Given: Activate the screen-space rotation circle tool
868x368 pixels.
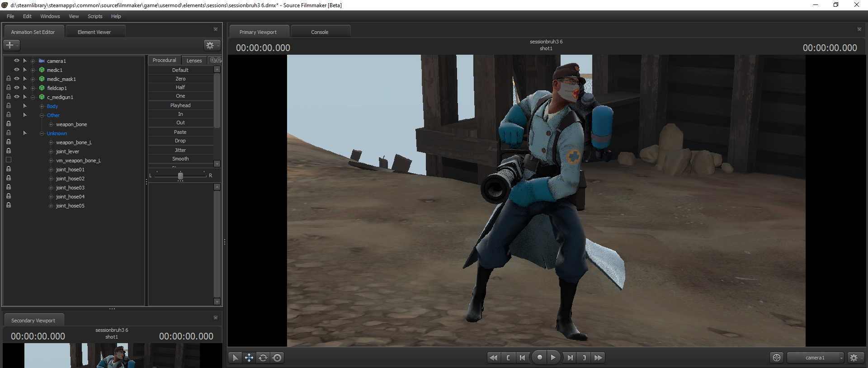Looking at the screenshot, I should 278,358.
